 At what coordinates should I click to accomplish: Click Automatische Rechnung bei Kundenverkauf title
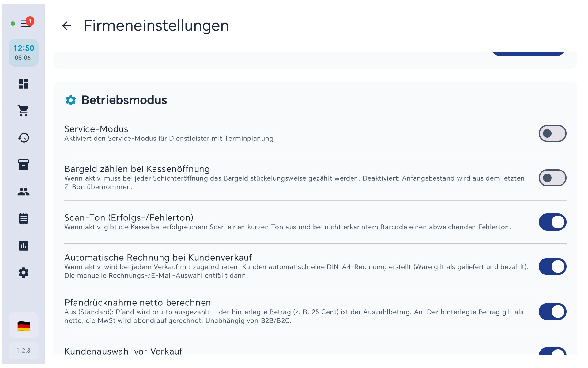(158, 258)
